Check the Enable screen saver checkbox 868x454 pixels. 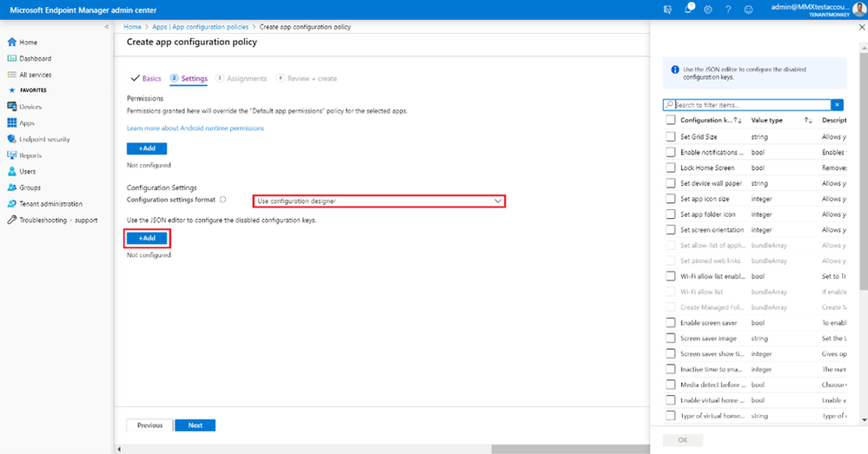[x=671, y=322]
